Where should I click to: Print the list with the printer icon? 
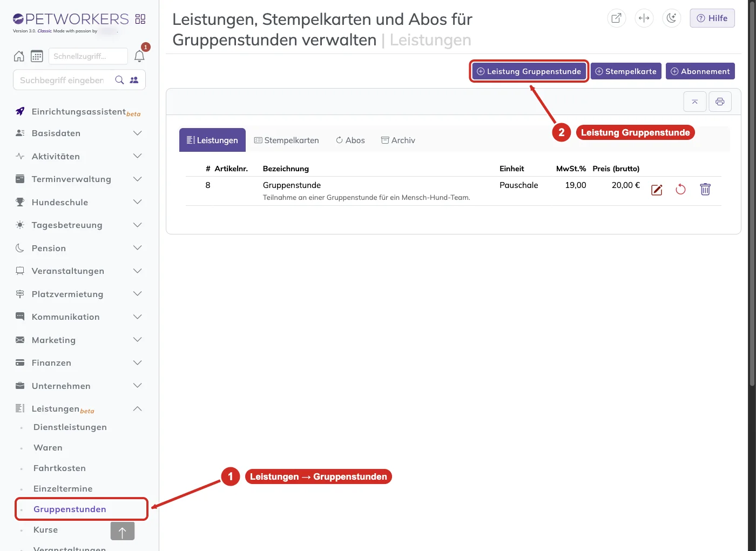[720, 102]
